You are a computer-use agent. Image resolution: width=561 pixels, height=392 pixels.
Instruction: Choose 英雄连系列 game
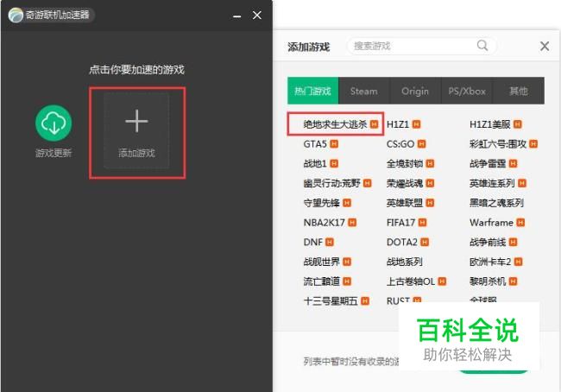pos(492,183)
